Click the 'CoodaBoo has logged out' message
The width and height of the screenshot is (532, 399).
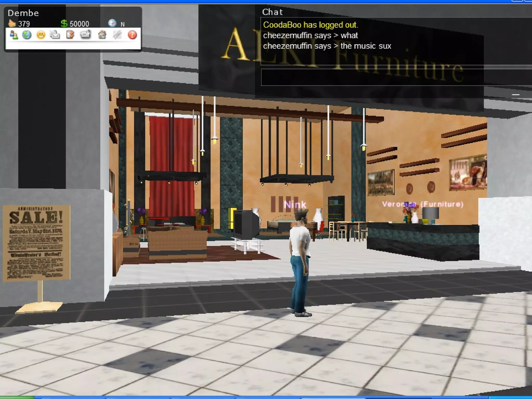click(310, 25)
